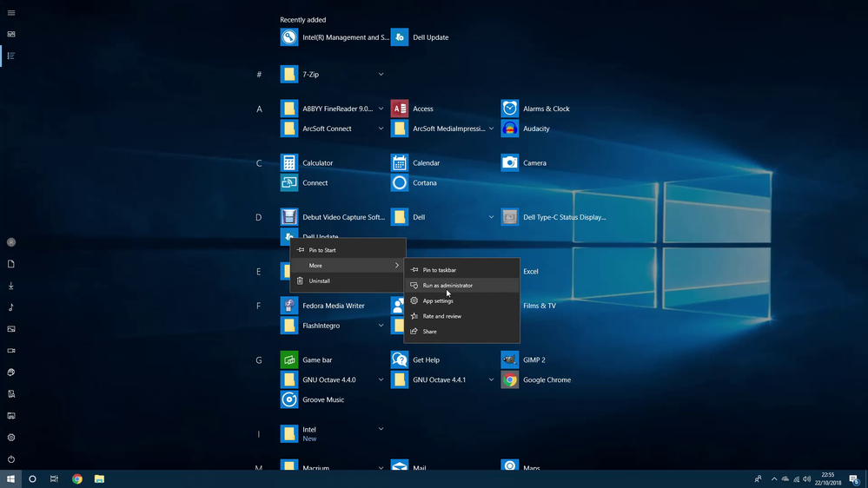Choose Rate and review in submenu
868x488 pixels.
click(461, 316)
